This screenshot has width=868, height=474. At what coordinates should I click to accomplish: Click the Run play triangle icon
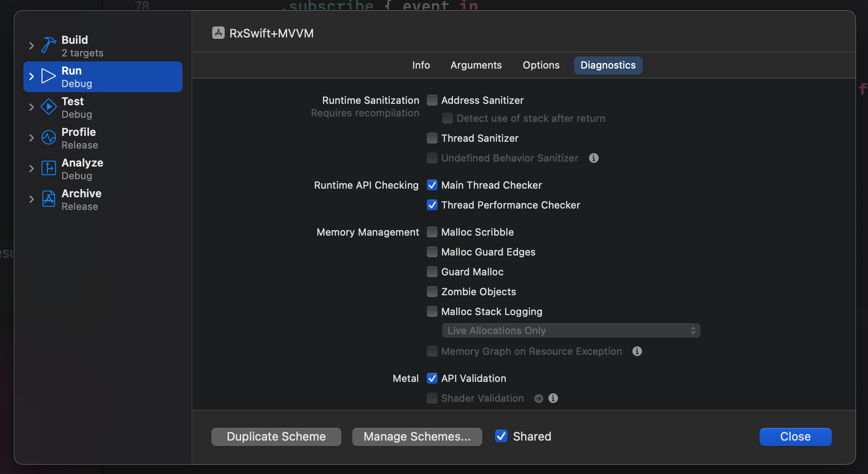48,76
